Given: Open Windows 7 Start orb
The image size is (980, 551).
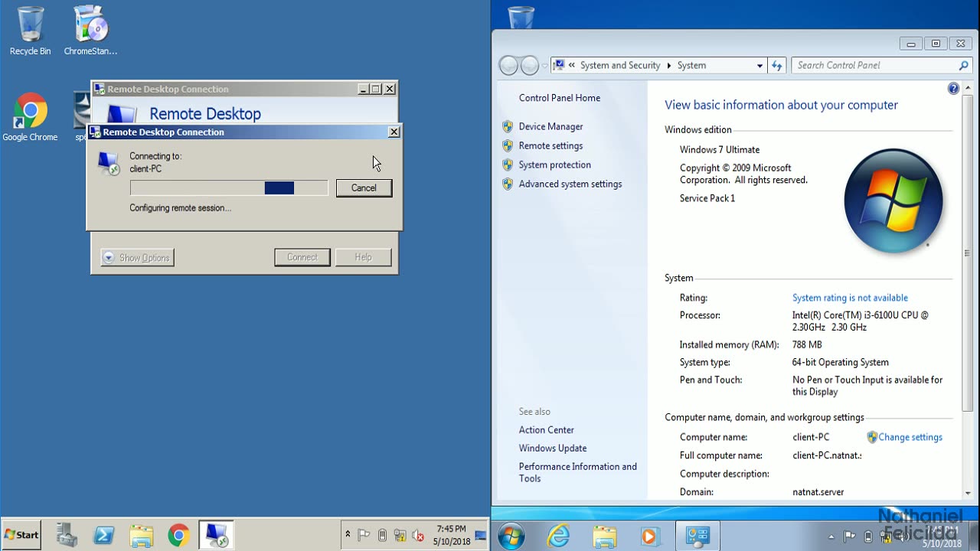Looking at the screenshot, I should pos(511,536).
